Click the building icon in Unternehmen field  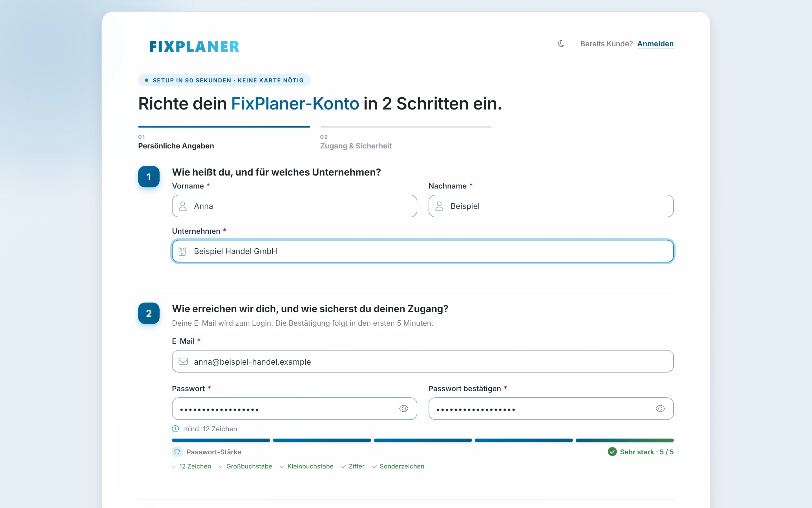[x=182, y=251]
